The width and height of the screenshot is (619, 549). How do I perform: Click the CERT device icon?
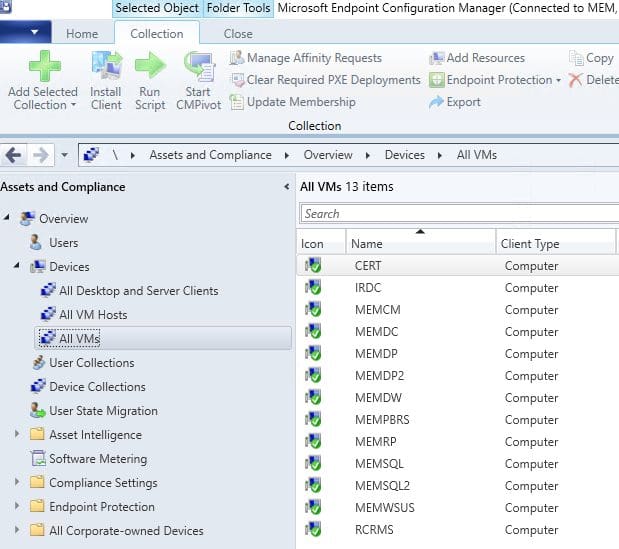coord(313,265)
